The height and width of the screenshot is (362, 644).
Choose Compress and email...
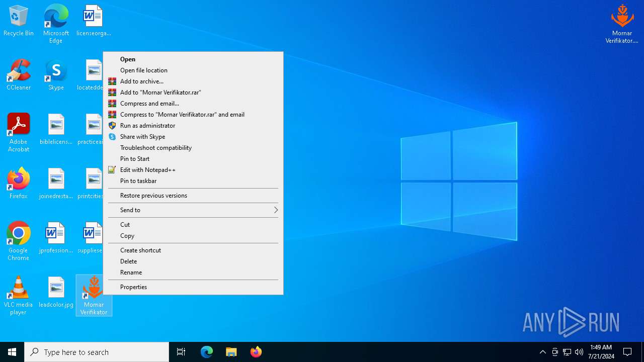tap(193, 104)
